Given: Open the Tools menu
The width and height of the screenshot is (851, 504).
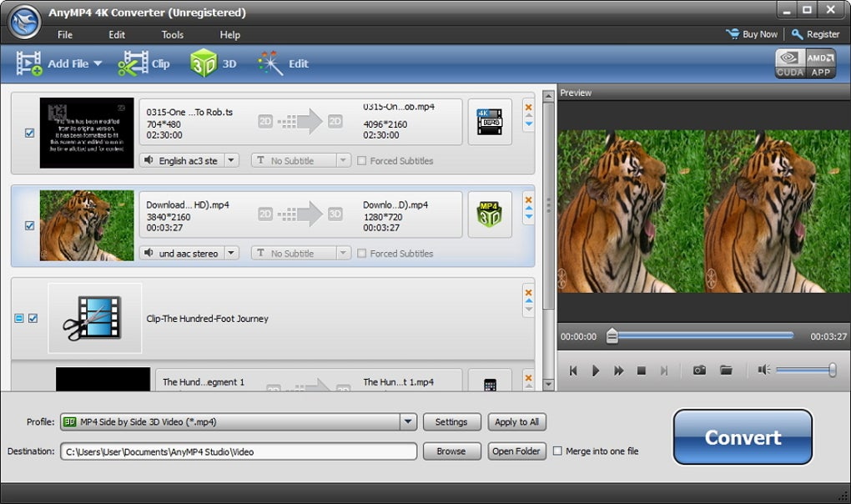Looking at the screenshot, I should point(173,35).
